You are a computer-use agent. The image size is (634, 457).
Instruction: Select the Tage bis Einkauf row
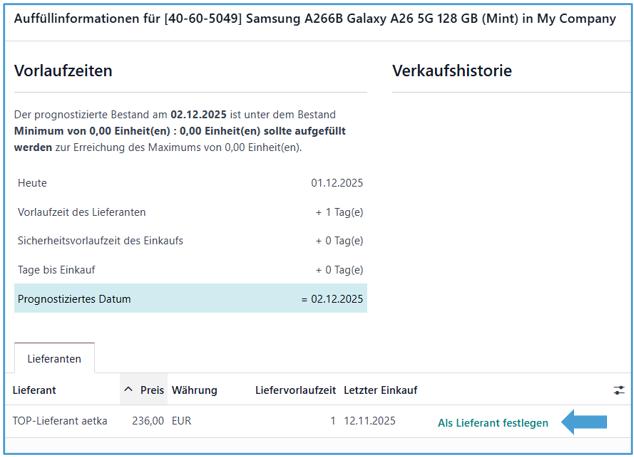190,270
